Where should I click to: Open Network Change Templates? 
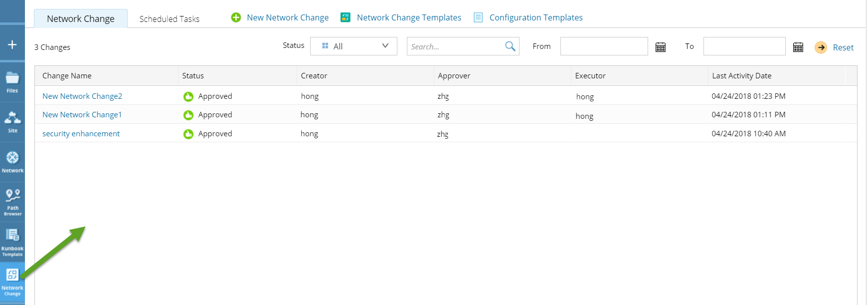(x=409, y=17)
